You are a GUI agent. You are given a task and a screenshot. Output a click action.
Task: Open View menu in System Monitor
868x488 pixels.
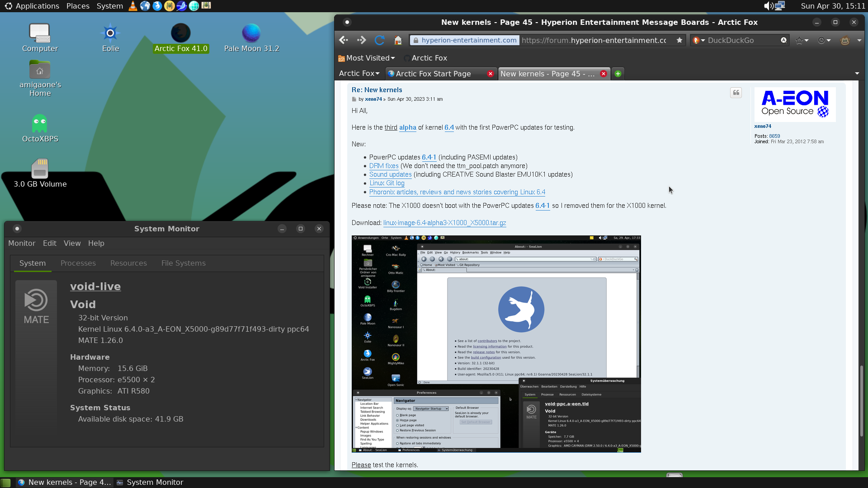(x=72, y=243)
